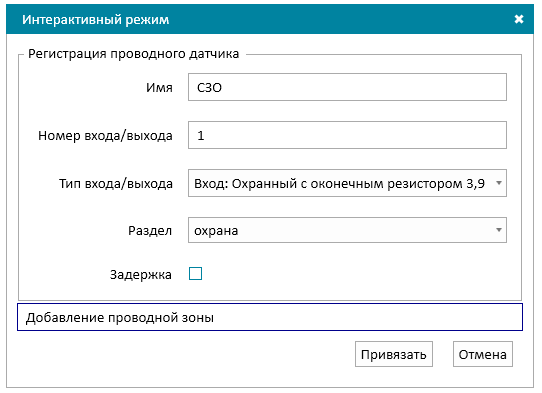This screenshot has width=542, height=393.
Task: Click the Раздел label
Action: click(150, 231)
